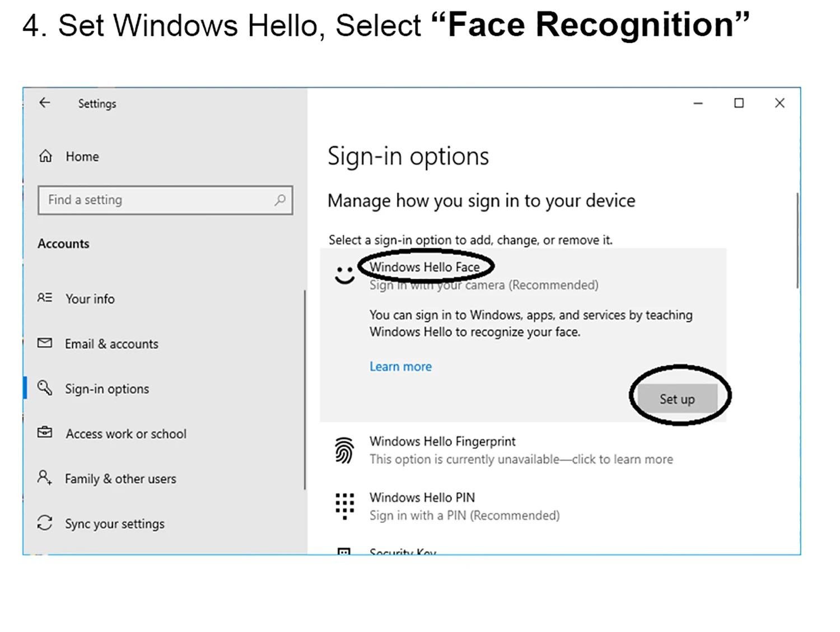Viewport: 840px width, 632px height.
Task: Click the Set up button
Action: tap(677, 399)
